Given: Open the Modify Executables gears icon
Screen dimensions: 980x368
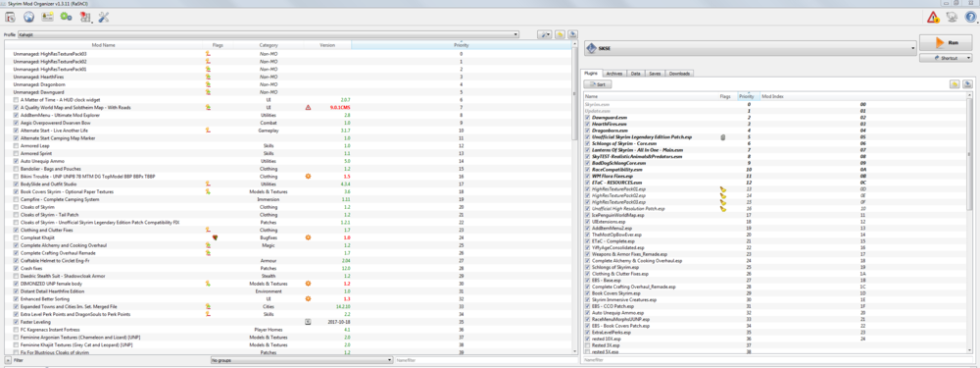Looking at the screenshot, I should pyautogui.click(x=67, y=17).
